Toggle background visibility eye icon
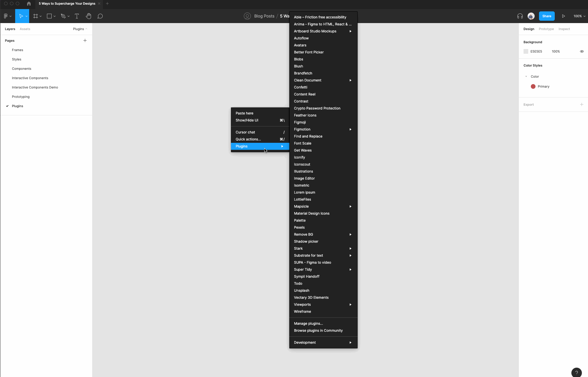 click(582, 51)
